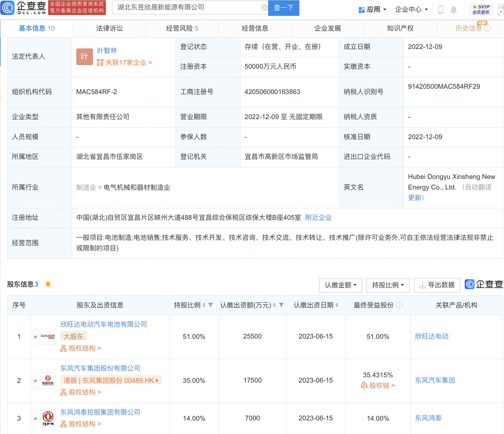Click 附近企业 link in address row
The width and height of the screenshot is (504, 434).
point(319,218)
